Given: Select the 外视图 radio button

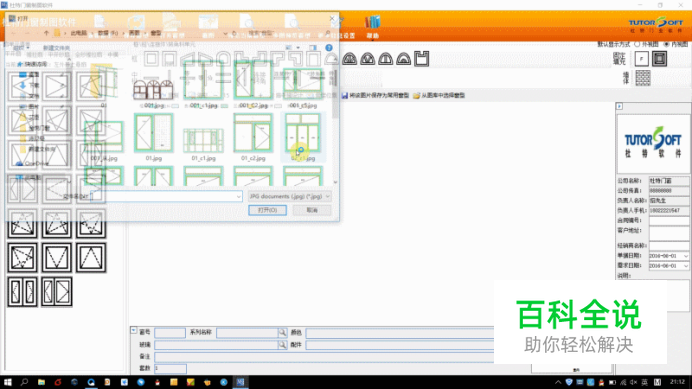Looking at the screenshot, I should click(x=637, y=44).
